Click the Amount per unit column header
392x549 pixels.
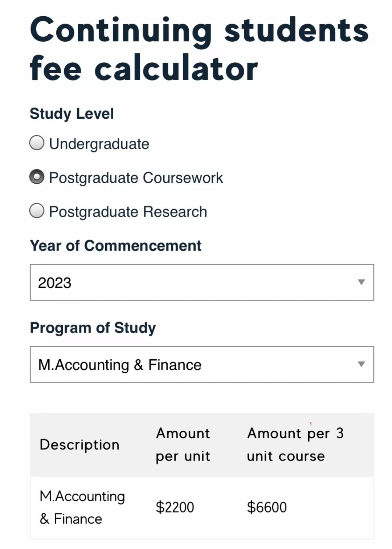(183, 444)
